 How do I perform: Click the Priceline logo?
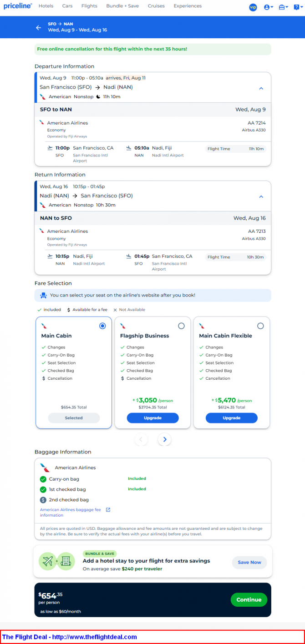pos(18,6)
